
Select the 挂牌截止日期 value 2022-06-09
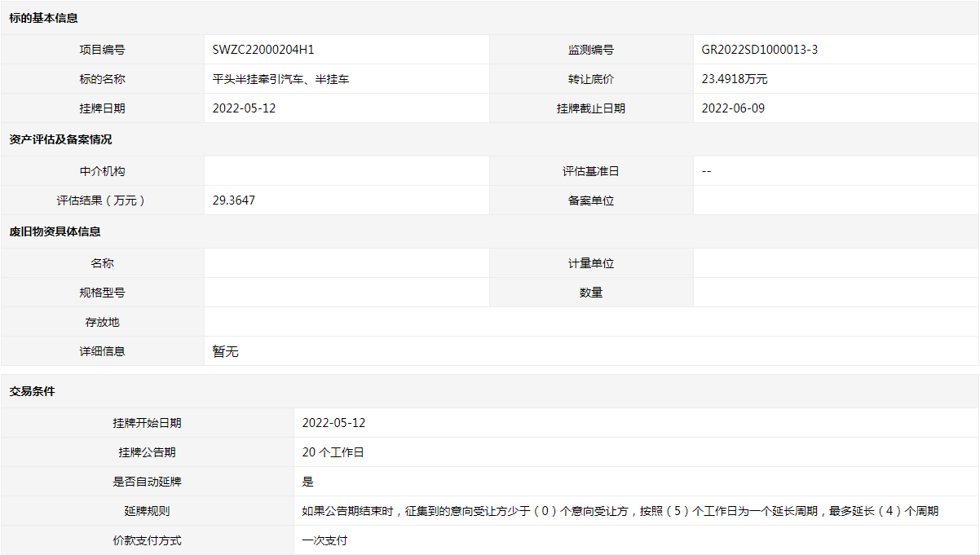pyautogui.click(x=733, y=108)
